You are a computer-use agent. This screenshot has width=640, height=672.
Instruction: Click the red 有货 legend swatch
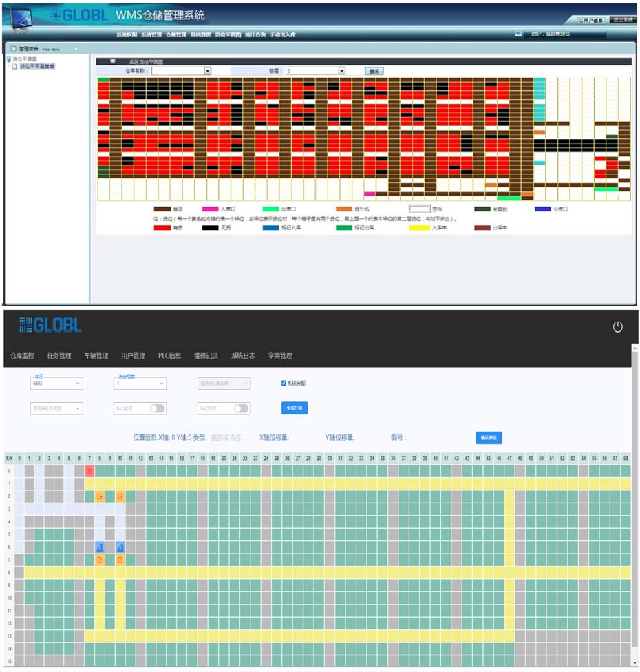coord(162,227)
